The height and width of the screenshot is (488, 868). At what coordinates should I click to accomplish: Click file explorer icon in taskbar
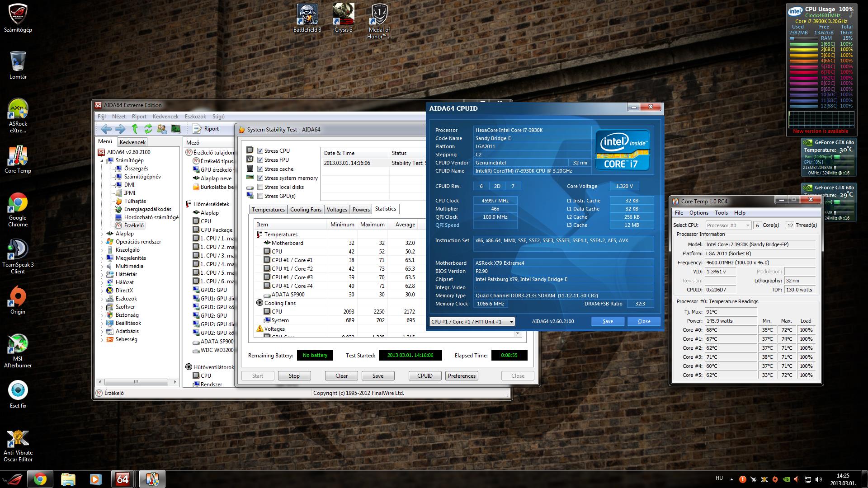[68, 479]
